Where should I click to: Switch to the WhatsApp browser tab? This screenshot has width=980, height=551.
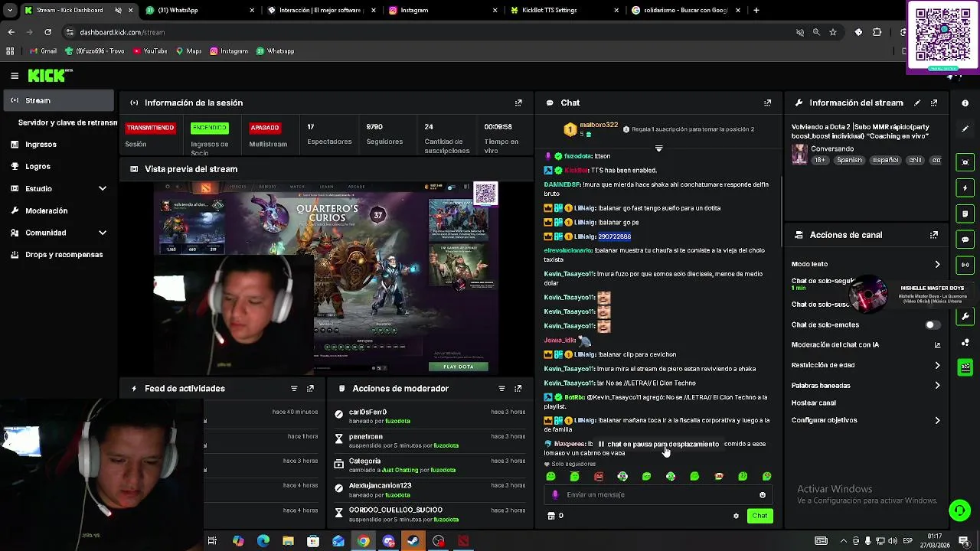[200, 11]
